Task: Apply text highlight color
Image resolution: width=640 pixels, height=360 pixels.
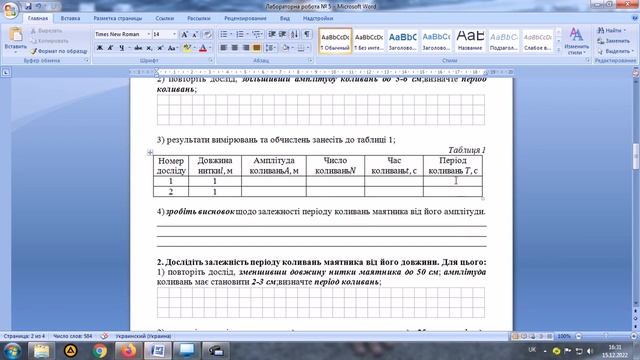Action: coord(187,48)
